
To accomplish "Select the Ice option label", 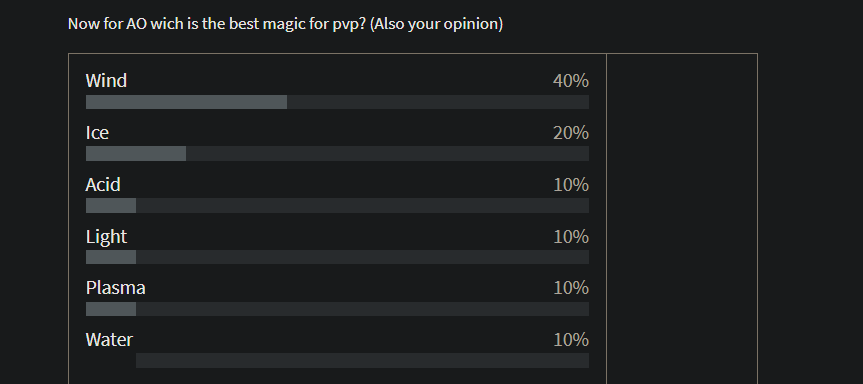I will tap(97, 133).
